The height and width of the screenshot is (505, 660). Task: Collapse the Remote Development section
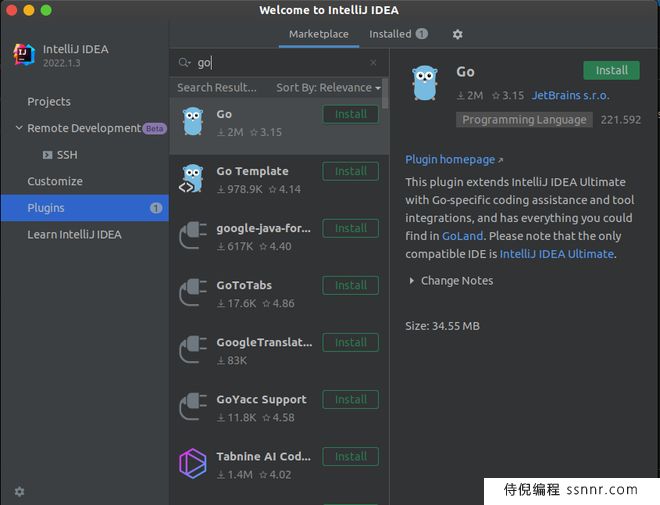(19, 128)
